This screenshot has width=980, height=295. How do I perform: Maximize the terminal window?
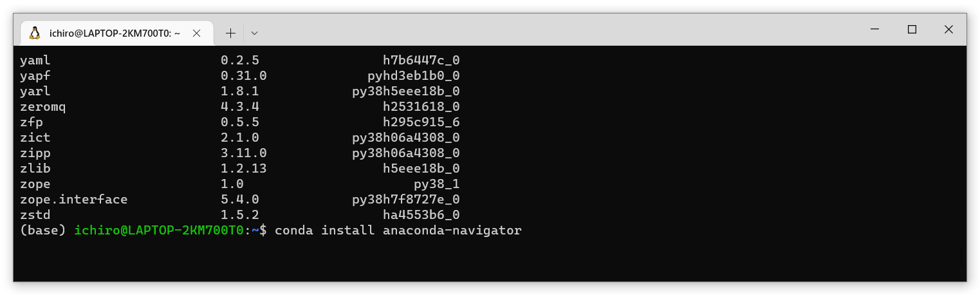click(x=911, y=29)
